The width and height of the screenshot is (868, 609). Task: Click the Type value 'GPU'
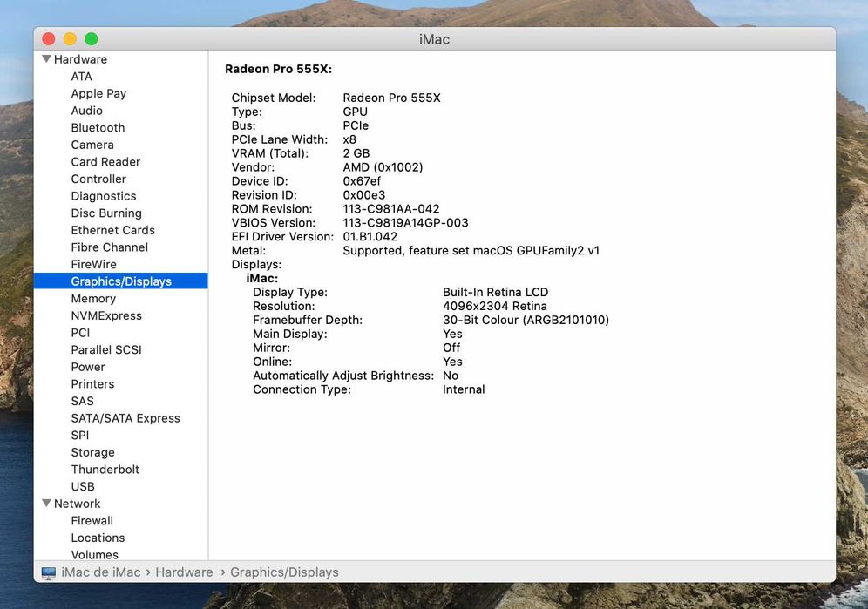point(355,112)
